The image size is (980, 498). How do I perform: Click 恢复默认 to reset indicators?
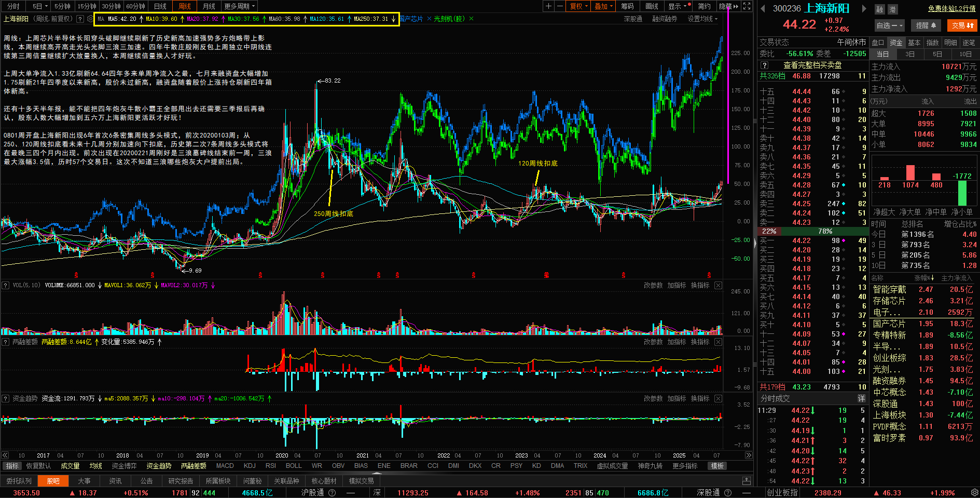[x=38, y=466]
